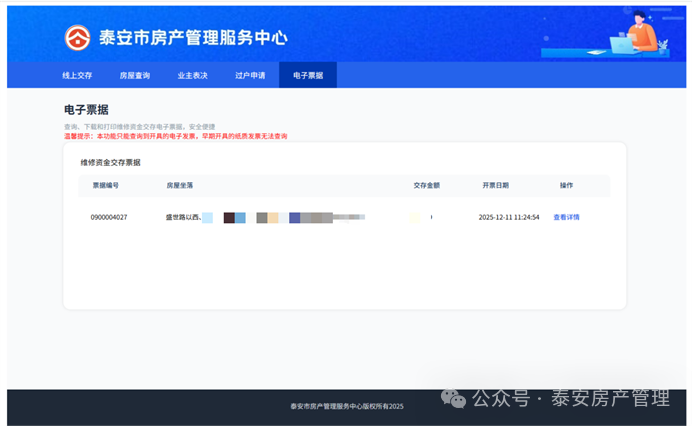Click the 操作 column header
The width and height of the screenshot is (692, 426).
point(566,185)
